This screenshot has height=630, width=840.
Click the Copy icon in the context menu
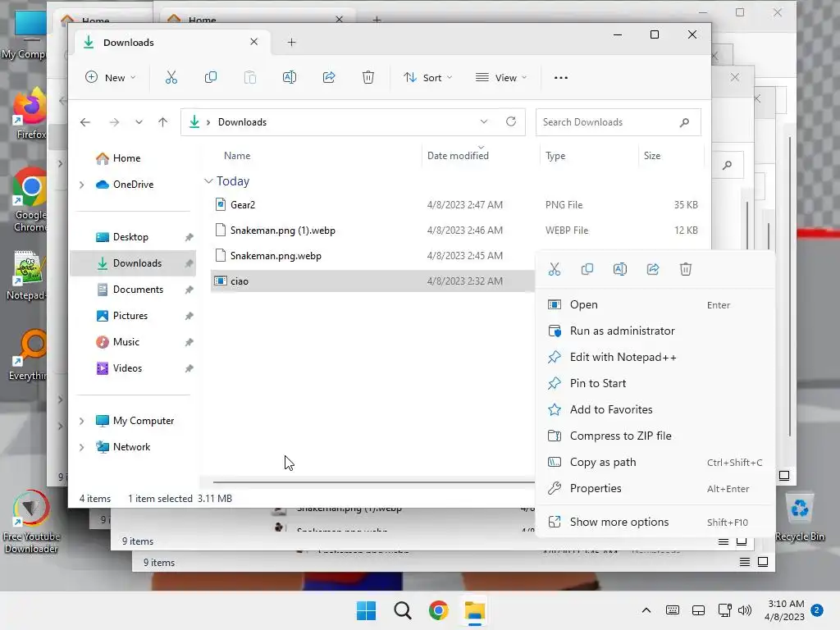pyautogui.click(x=587, y=269)
